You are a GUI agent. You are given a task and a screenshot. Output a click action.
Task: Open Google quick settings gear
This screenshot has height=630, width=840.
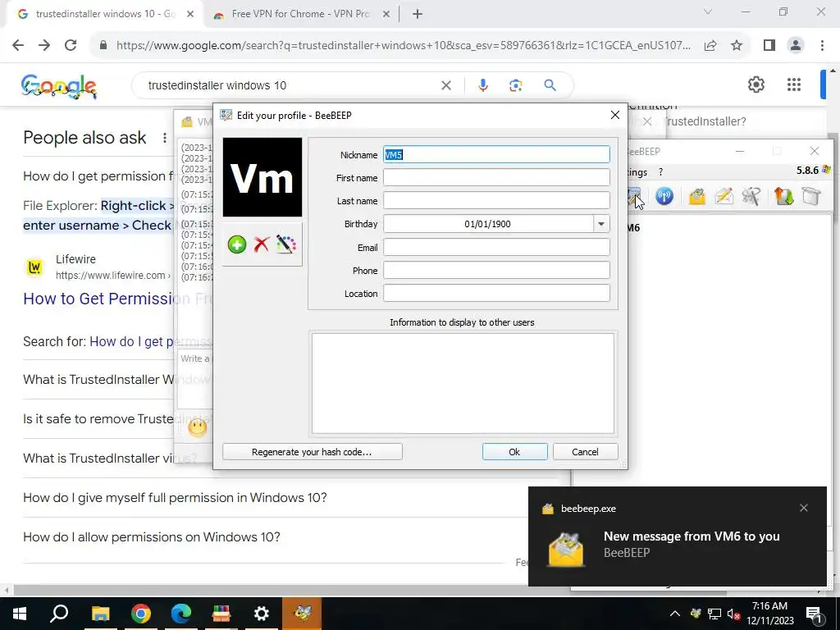click(x=756, y=84)
